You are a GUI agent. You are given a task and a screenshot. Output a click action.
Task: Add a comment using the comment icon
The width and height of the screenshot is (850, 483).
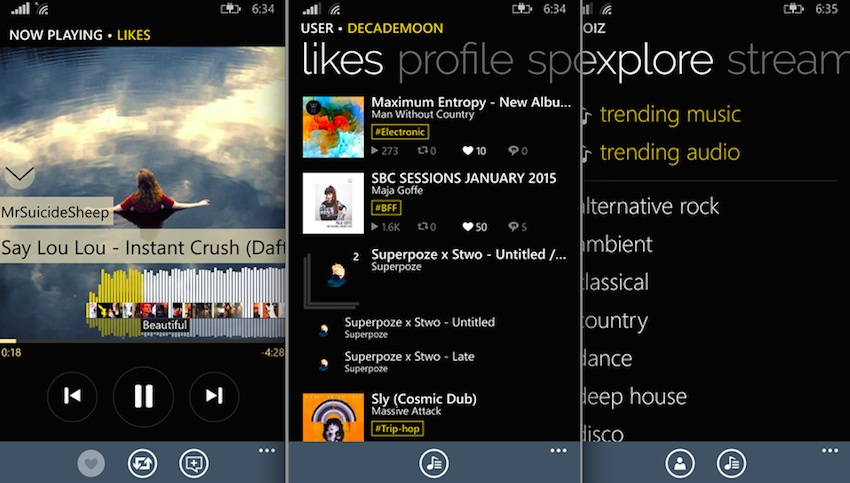(194, 463)
